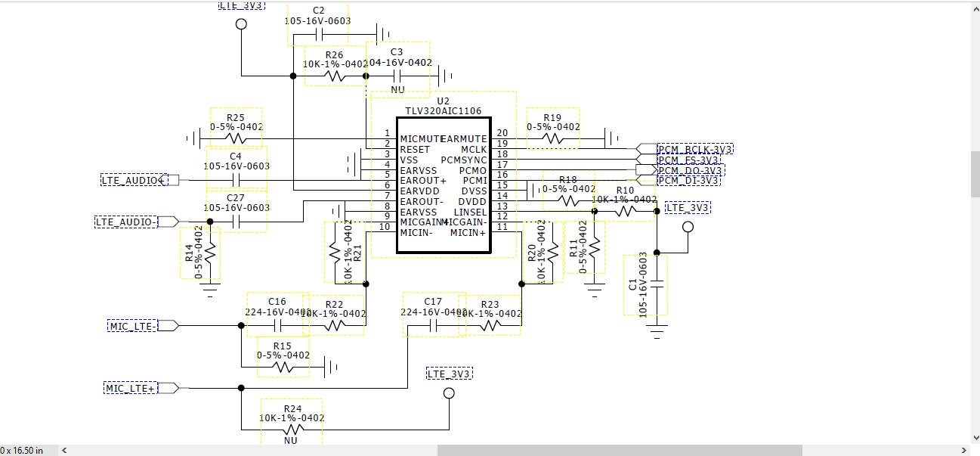
Task: Select capacitor C1 label
Action: (x=633, y=284)
